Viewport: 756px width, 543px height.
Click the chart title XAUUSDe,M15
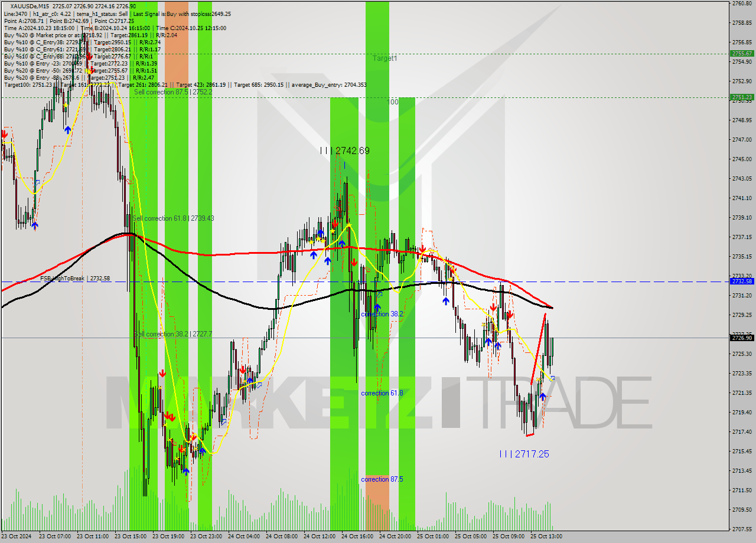pos(31,6)
